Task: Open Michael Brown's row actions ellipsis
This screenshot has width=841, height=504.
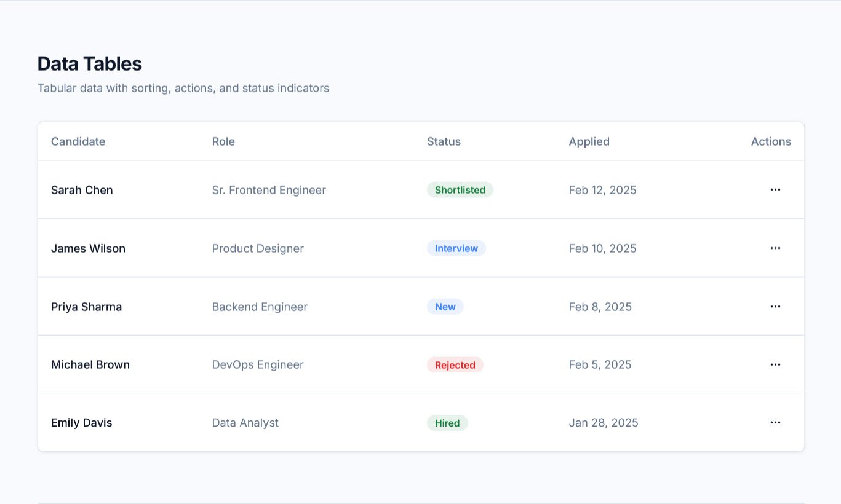Action: coord(775,364)
